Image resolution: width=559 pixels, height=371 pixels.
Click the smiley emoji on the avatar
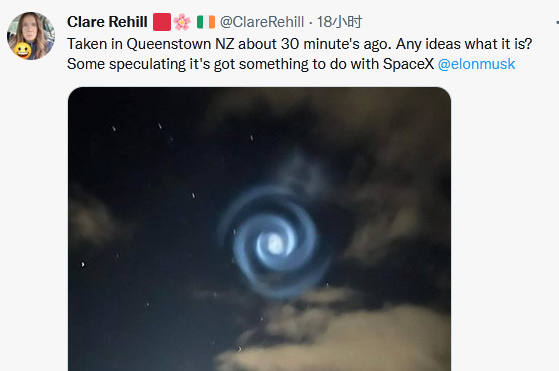tap(22, 50)
